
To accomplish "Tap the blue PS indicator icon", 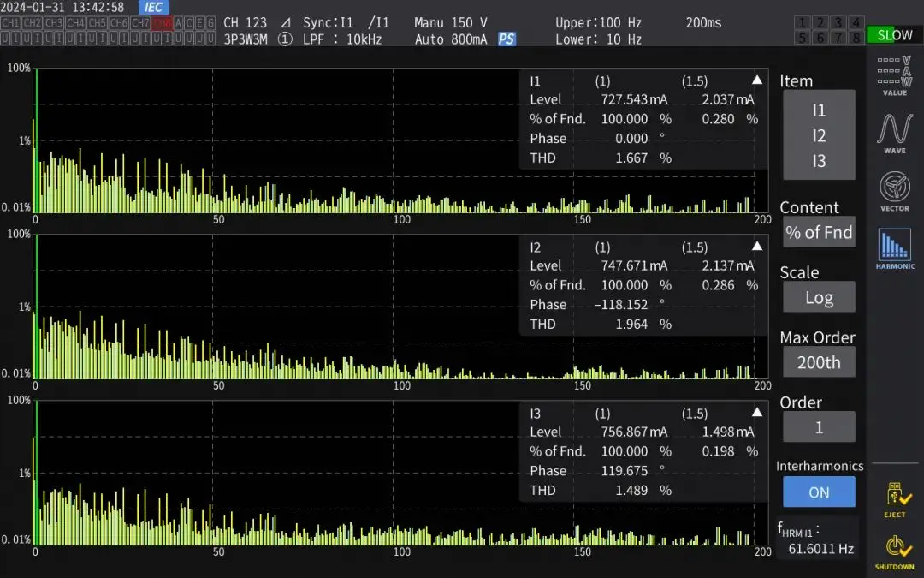I will point(506,39).
